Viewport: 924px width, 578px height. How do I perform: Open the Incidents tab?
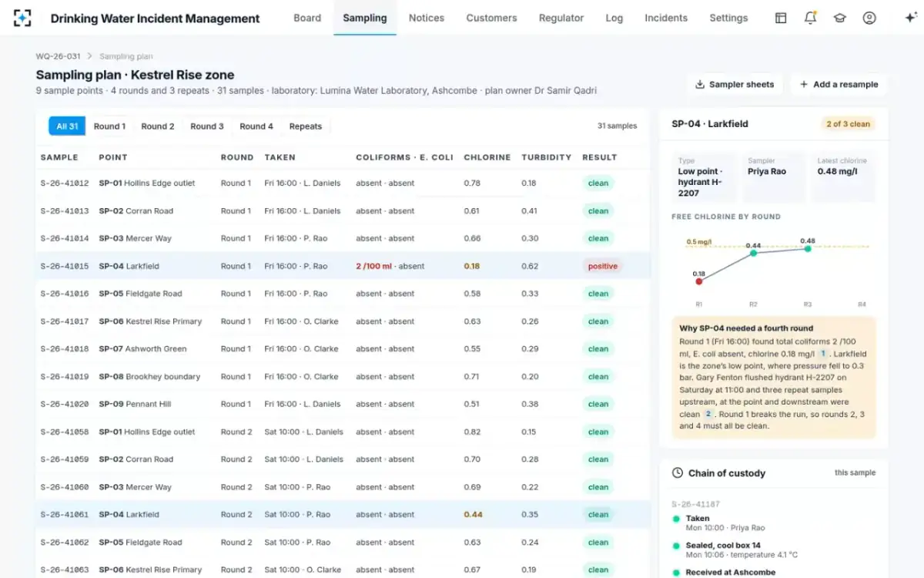pyautogui.click(x=666, y=18)
